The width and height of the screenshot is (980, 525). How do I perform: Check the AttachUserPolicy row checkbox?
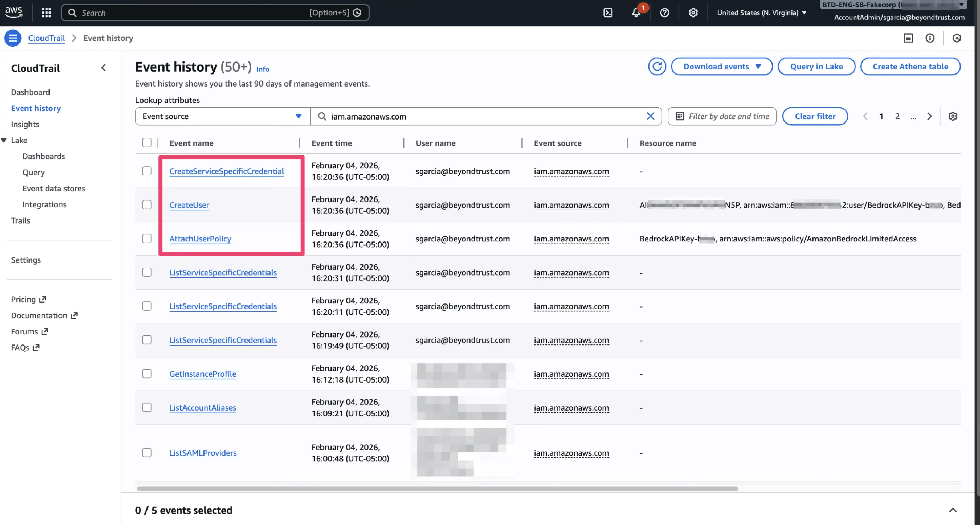pos(147,239)
